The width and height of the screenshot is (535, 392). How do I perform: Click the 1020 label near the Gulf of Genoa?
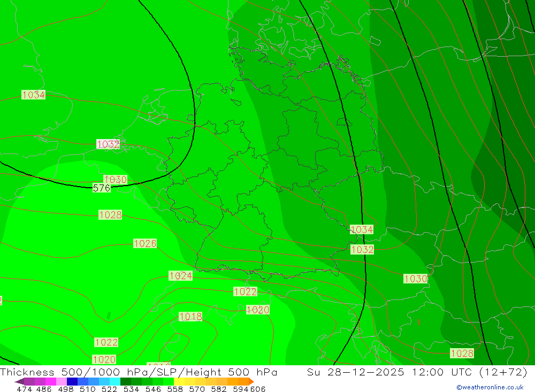tap(258, 310)
